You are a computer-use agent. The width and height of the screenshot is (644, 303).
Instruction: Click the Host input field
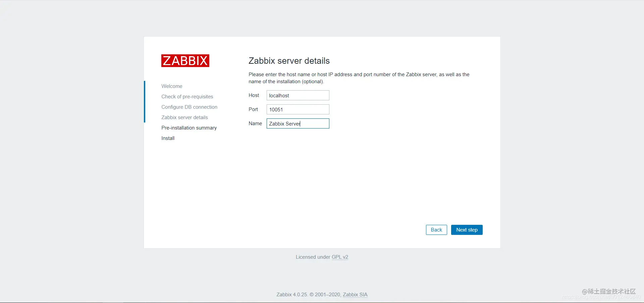click(x=298, y=95)
